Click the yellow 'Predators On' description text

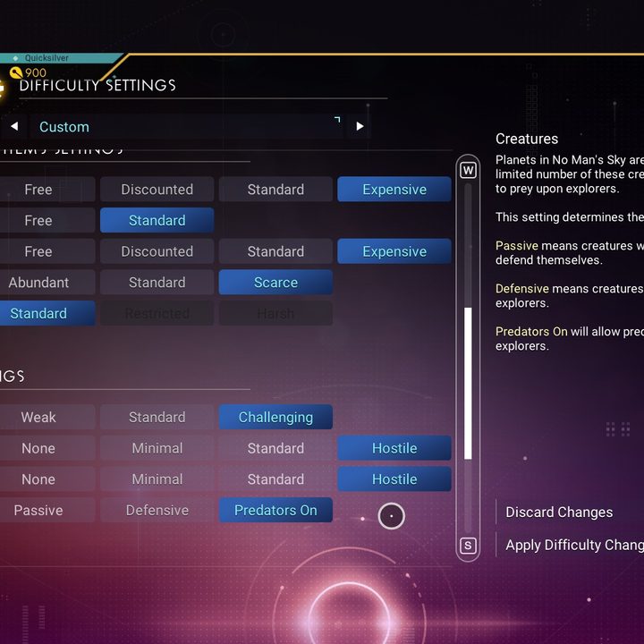click(x=531, y=332)
